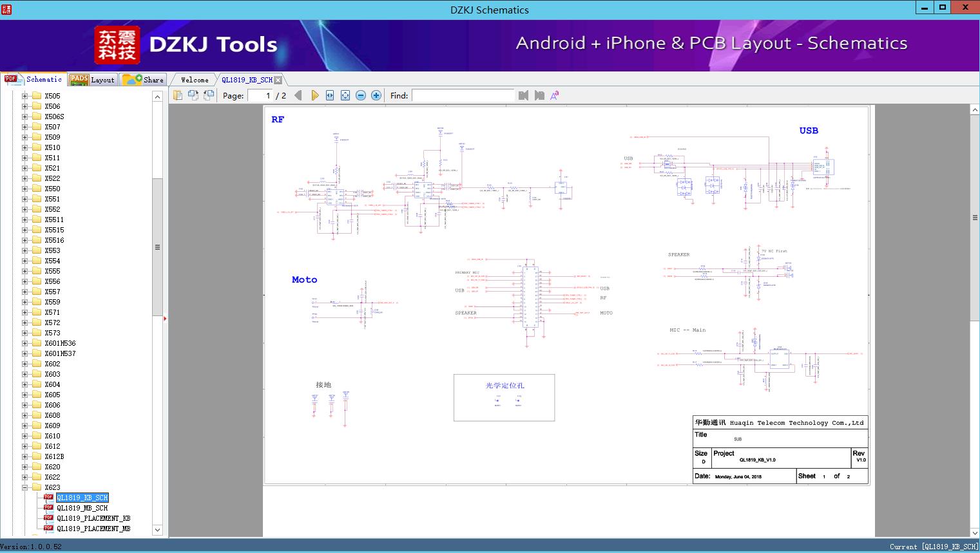Open QL1819_MB_SCH file in tree
The image size is (980, 553).
click(82, 508)
